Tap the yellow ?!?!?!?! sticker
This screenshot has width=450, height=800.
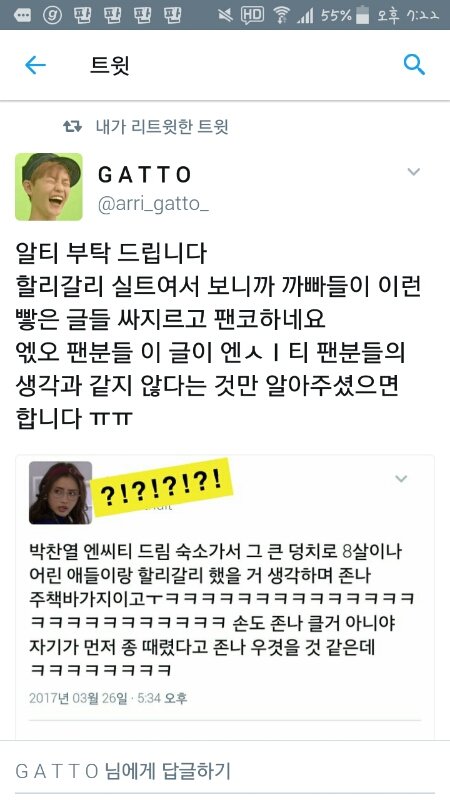point(162,487)
